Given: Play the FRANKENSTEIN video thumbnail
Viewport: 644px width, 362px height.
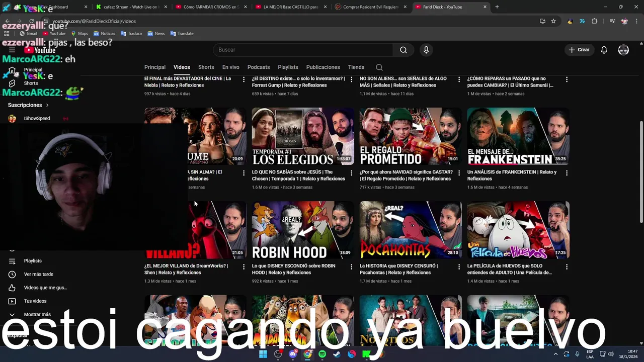Looking at the screenshot, I should click(518, 136).
